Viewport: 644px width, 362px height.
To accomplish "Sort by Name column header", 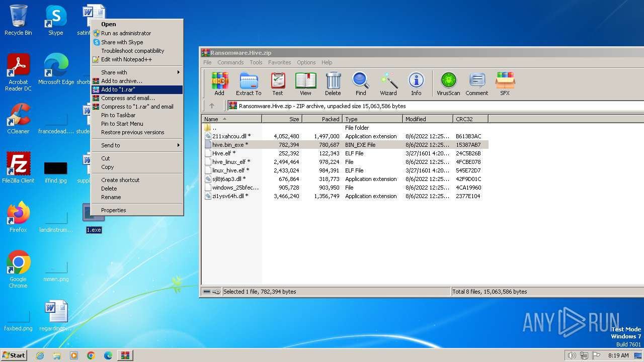I will 232,119.
